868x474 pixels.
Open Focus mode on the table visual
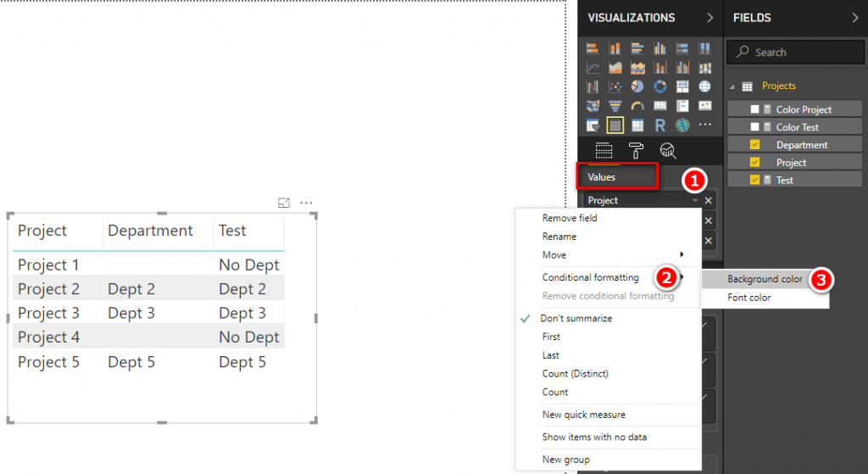click(283, 203)
